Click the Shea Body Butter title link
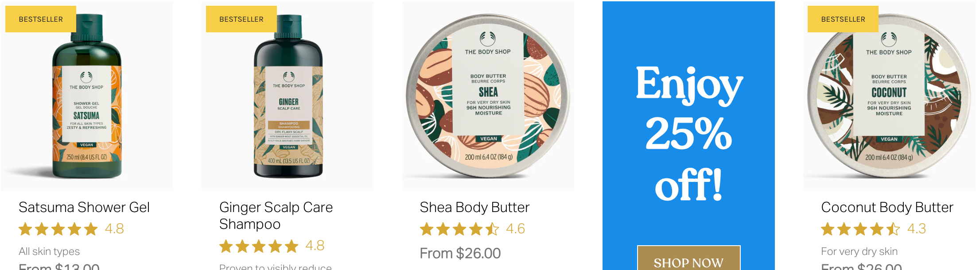The height and width of the screenshot is (270, 980). 474,207
